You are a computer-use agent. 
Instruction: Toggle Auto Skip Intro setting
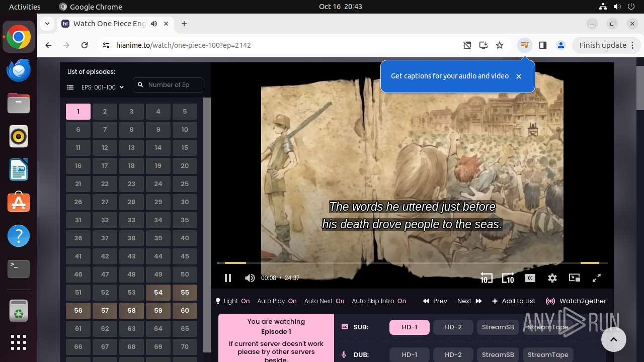coord(379,301)
